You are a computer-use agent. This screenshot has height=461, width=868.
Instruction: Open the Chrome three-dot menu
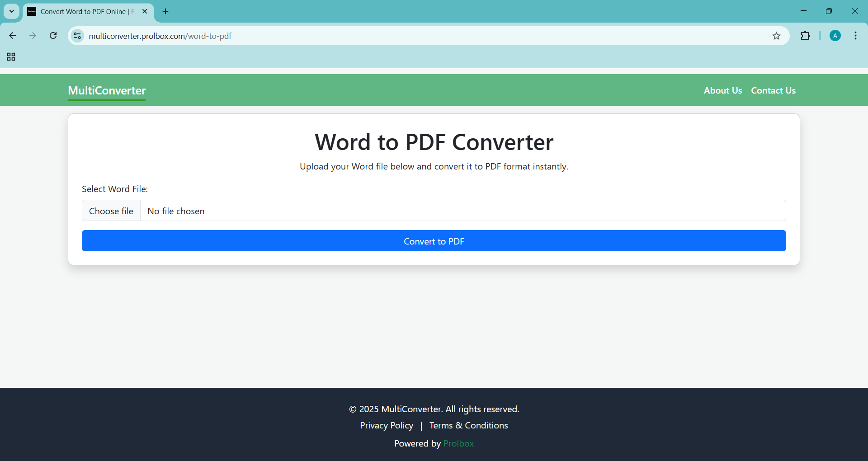[855, 36]
